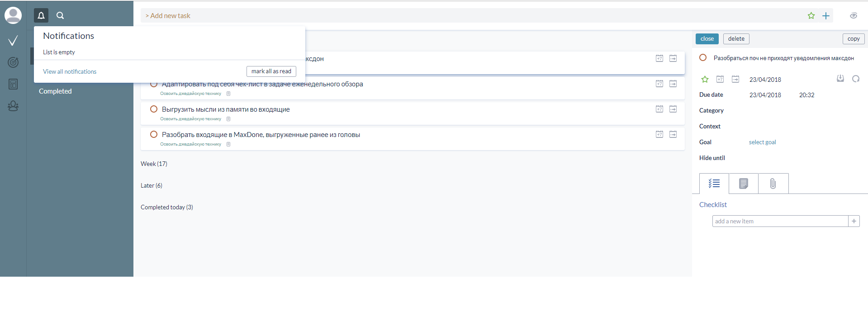Check off 'Разобрать входящие в MaxDone' task
Image resolution: width=868 pixels, height=335 pixels.
tap(154, 134)
